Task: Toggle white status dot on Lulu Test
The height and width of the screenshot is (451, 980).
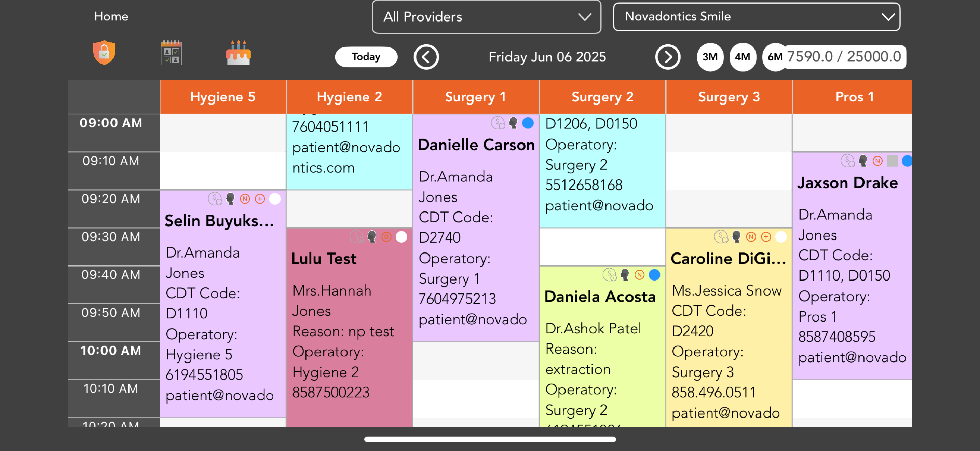Action: point(401,237)
